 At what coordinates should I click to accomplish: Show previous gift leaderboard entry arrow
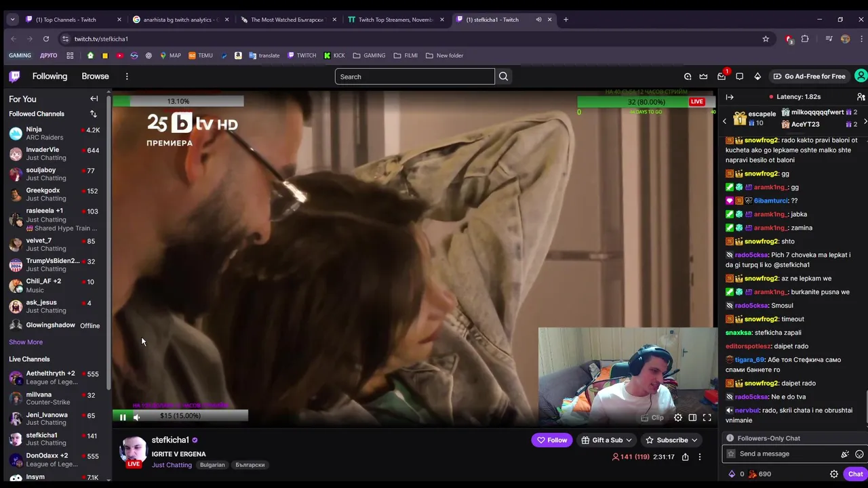coord(724,122)
